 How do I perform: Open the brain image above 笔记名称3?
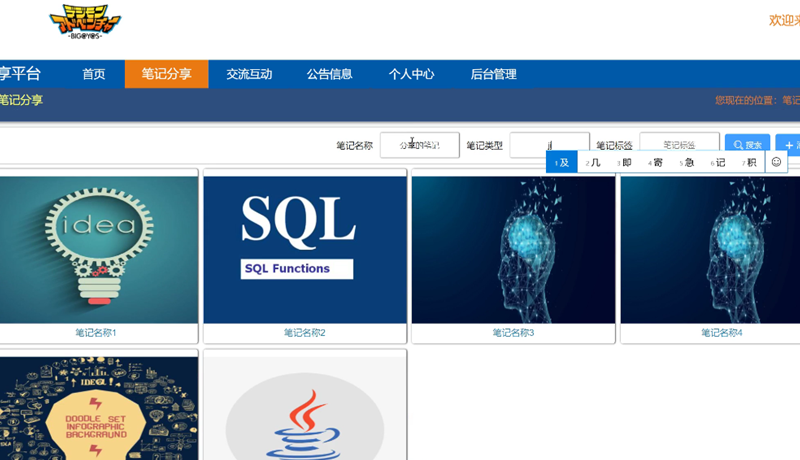[x=513, y=250]
